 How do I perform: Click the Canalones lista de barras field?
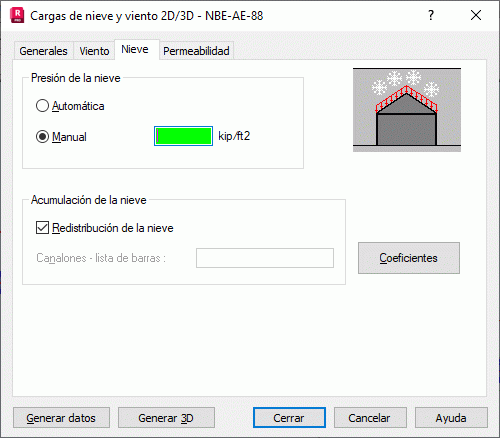265,258
